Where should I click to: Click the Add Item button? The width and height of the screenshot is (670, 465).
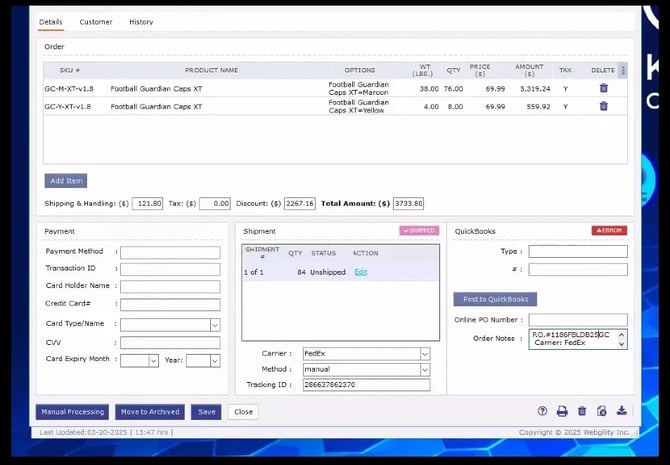65,181
